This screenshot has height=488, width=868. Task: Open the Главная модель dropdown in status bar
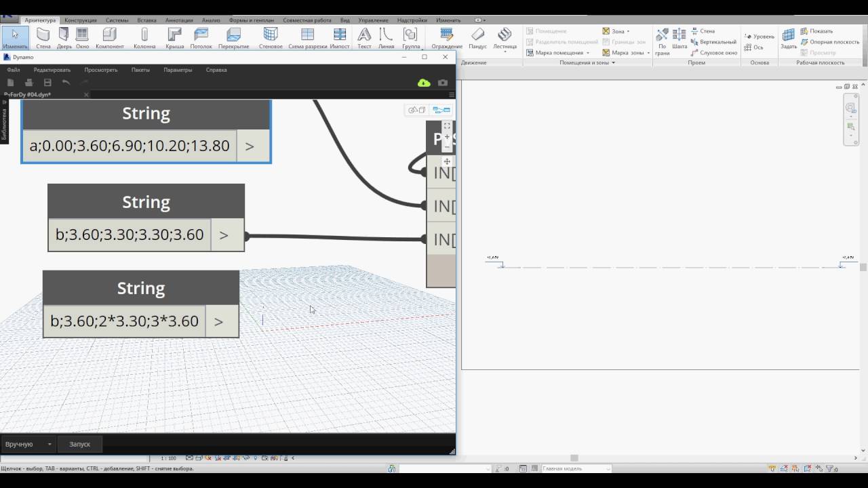click(576, 468)
